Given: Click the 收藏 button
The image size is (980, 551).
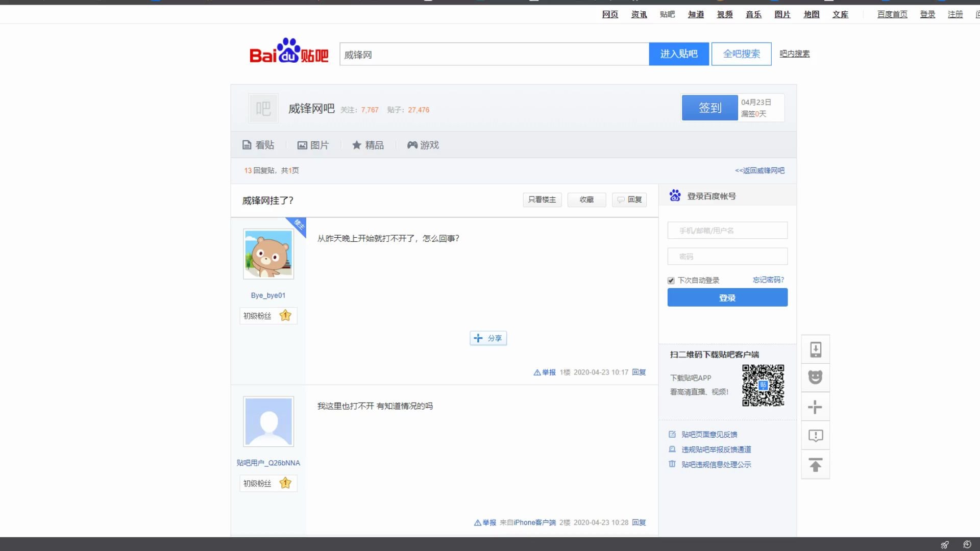Looking at the screenshot, I should [586, 199].
